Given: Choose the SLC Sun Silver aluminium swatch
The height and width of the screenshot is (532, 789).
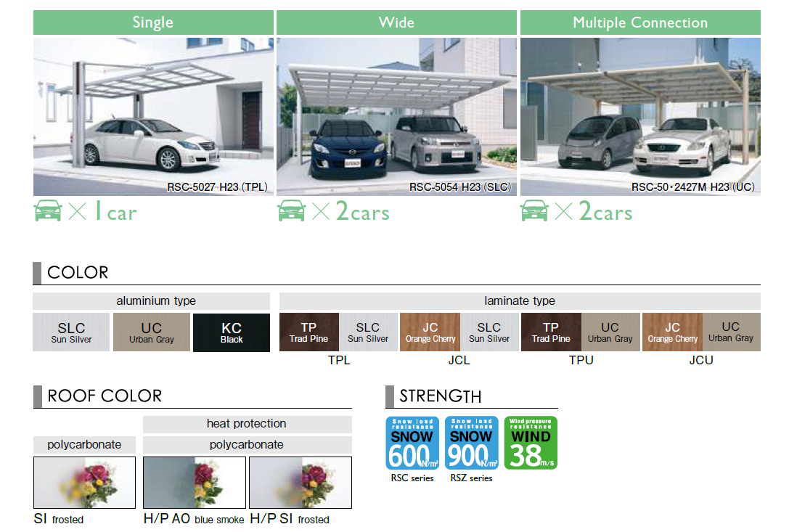Looking at the screenshot, I should [71, 332].
